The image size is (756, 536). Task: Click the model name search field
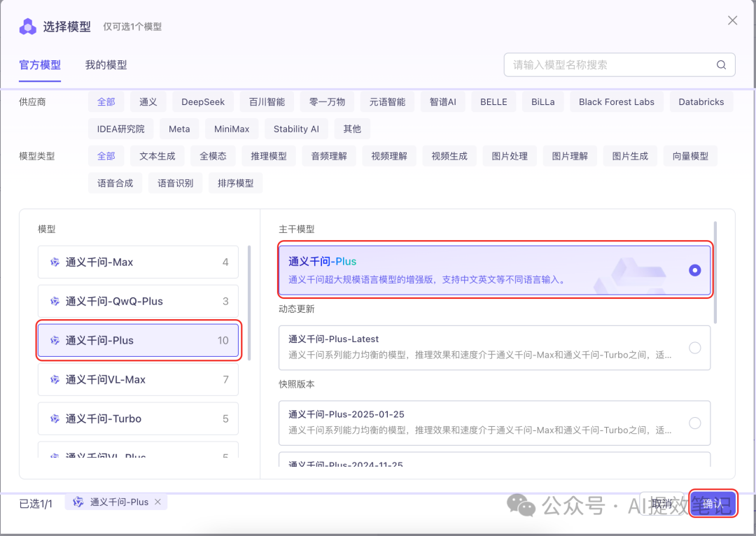point(619,64)
